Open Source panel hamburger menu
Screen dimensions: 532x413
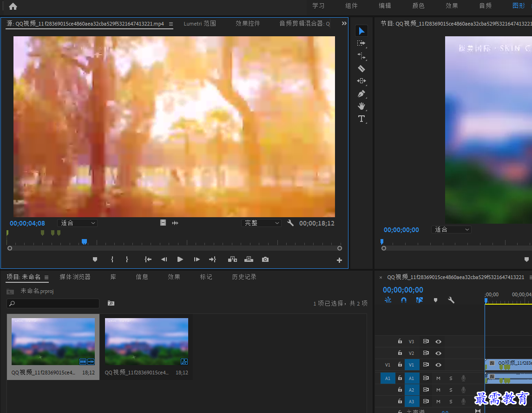(x=171, y=24)
